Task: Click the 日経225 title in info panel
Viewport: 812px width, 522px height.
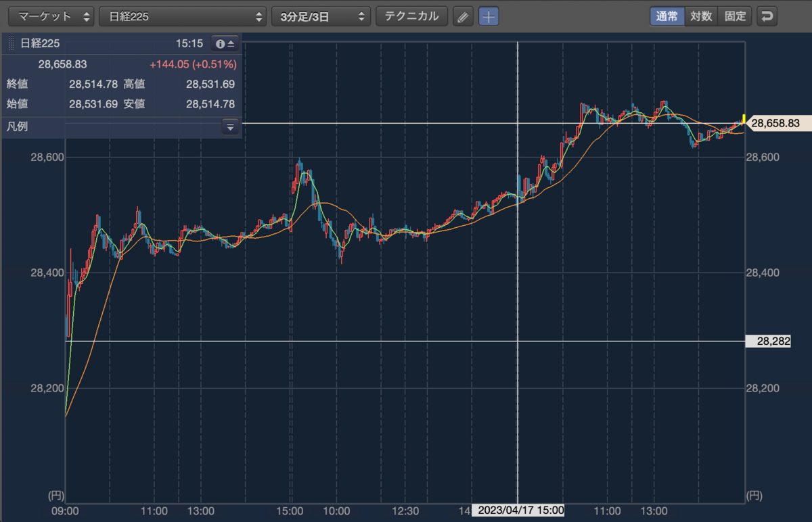Action: 40,43
